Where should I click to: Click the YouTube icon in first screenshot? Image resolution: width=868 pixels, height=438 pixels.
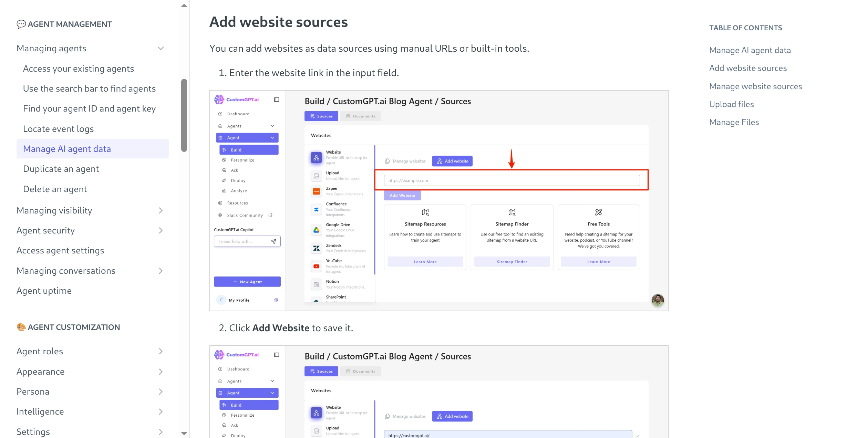316,266
